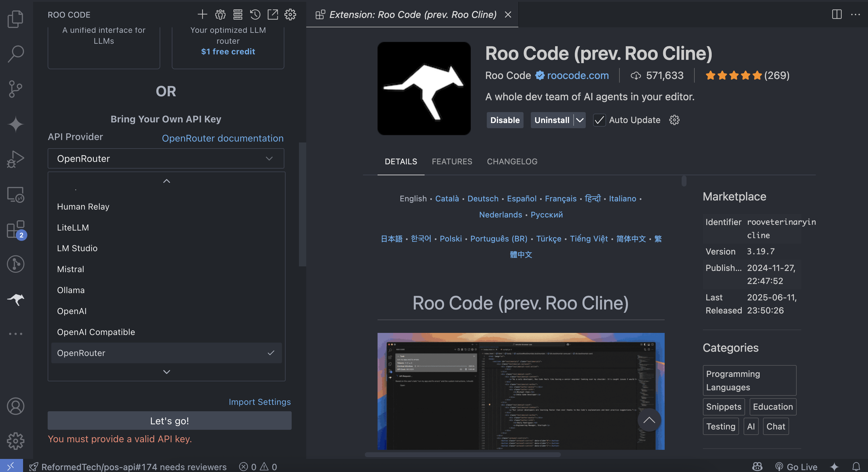
Task: Open the Run and Debug view
Action: pos(15,159)
